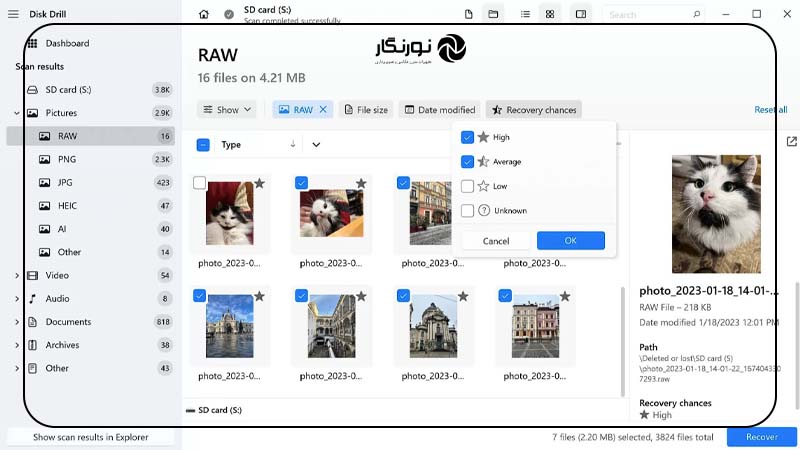
Task: Click the star on second cat photo
Action: [x=361, y=183]
